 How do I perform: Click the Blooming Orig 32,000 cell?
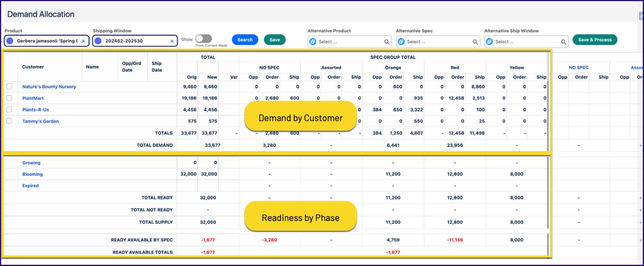pyautogui.click(x=188, y=174)
